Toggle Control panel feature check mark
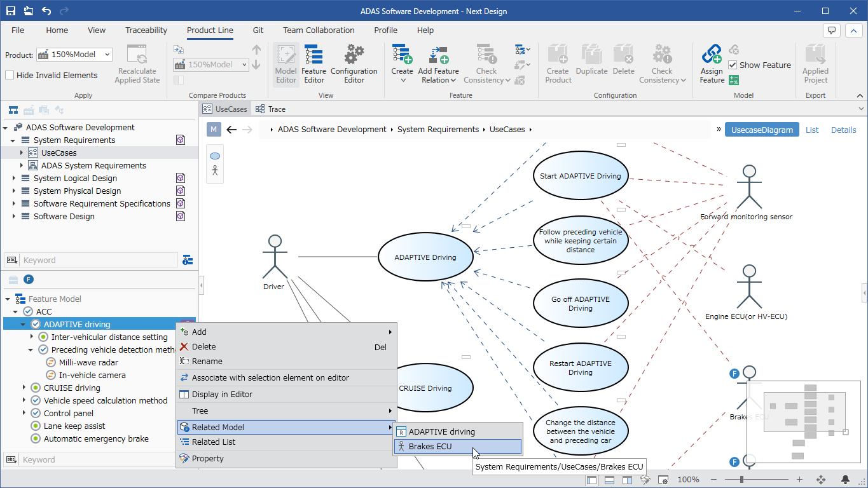868x488 pixels. pyautogui.click(x=36, y=413)
